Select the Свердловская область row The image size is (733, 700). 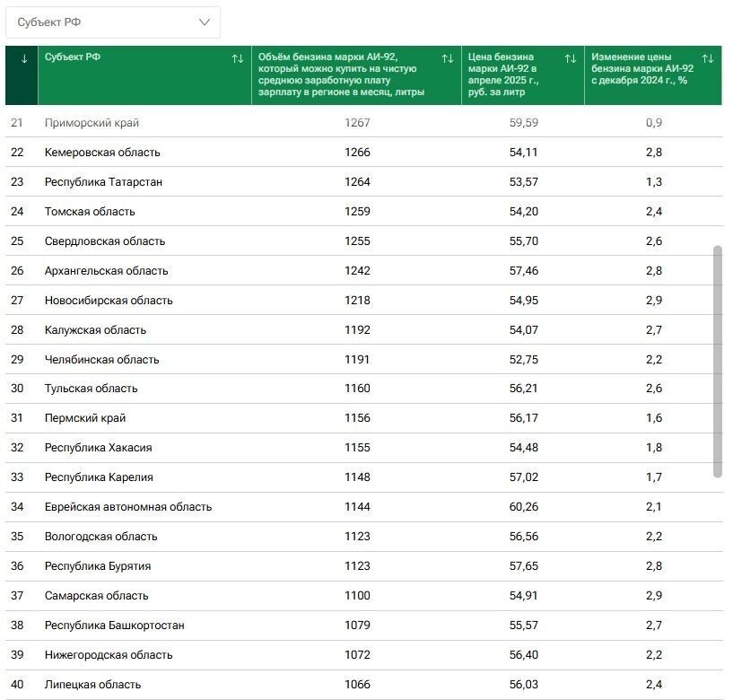(364, 241)
